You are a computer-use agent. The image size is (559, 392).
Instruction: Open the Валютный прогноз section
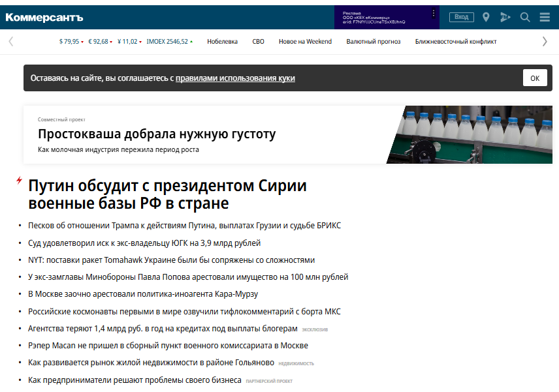click(x=373, y=40)
